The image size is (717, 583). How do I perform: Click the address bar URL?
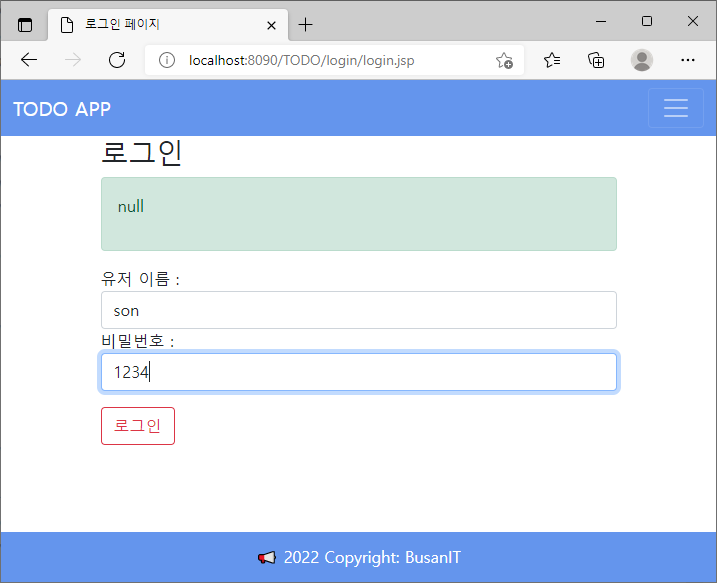click(x=302, y=60)
